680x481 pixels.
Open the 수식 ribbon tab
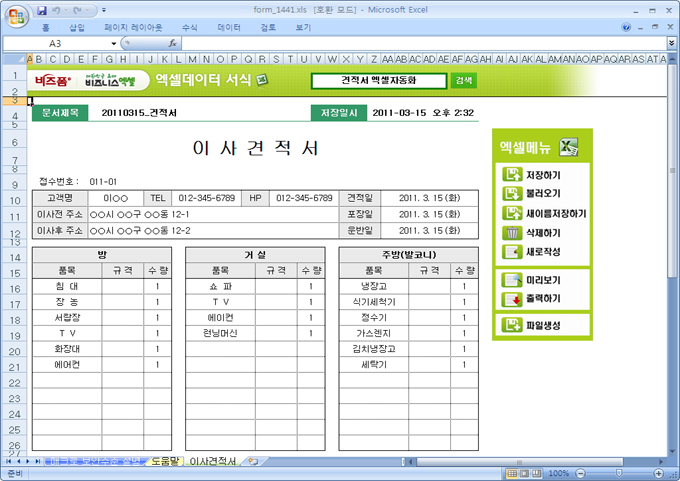pyautogui.click(x=190, y=28)
